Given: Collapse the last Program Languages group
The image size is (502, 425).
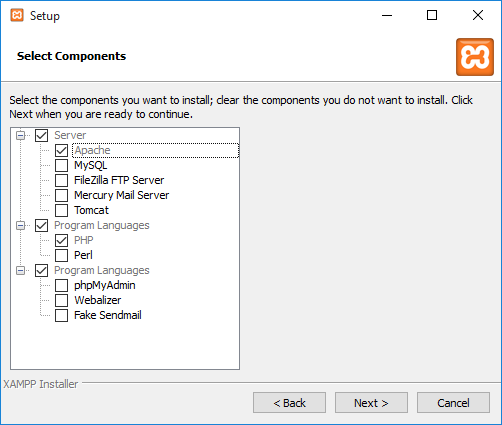Looking at the screenshot, I should pos(21,270).
